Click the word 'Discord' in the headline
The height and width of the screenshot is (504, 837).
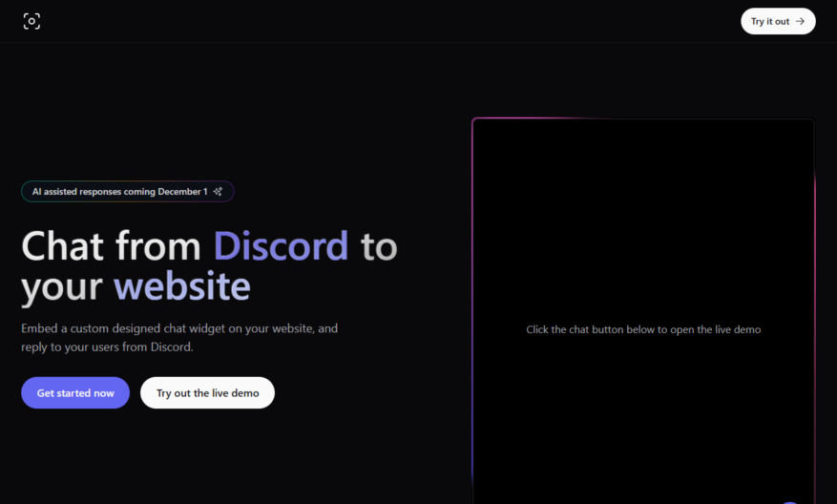281,246
